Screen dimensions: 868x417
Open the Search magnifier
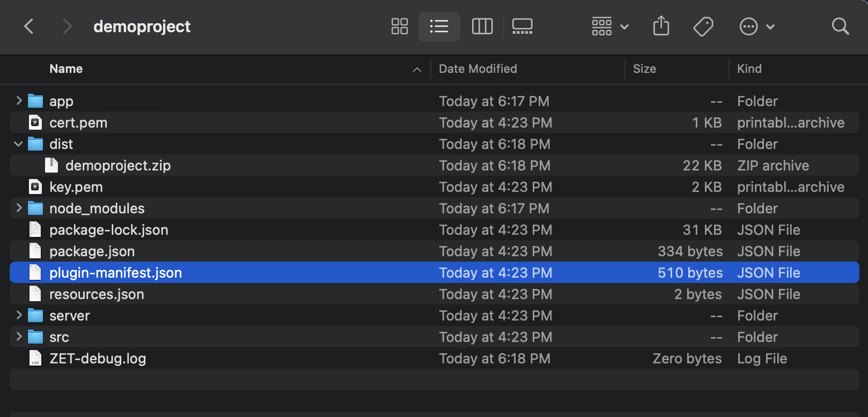(840, 26)
